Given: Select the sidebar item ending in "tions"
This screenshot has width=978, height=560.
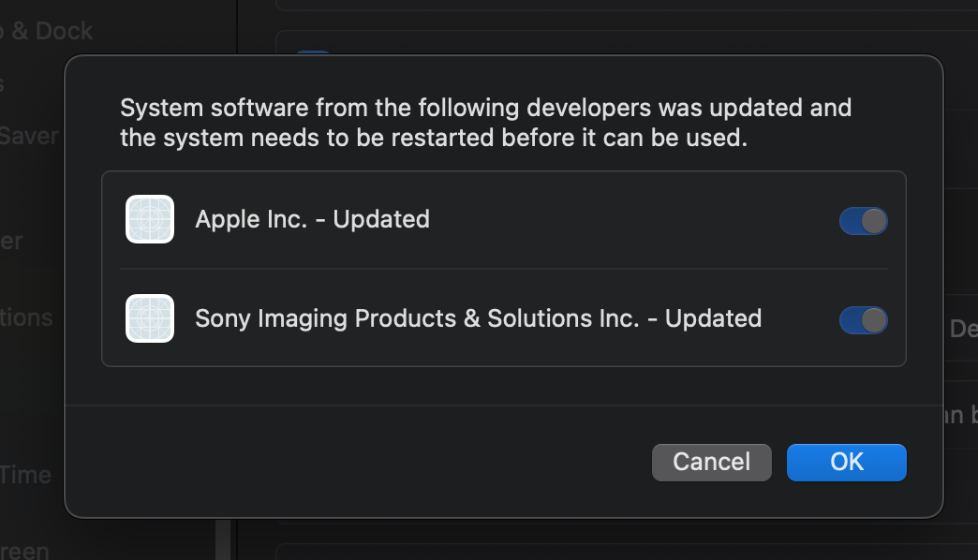Looking at the screenshot, I should pos(26,317).
